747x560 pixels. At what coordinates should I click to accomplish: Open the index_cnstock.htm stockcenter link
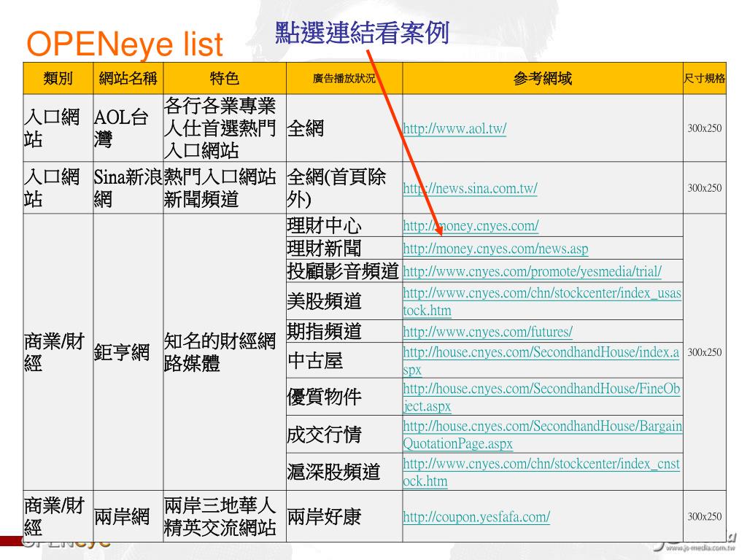542,472
